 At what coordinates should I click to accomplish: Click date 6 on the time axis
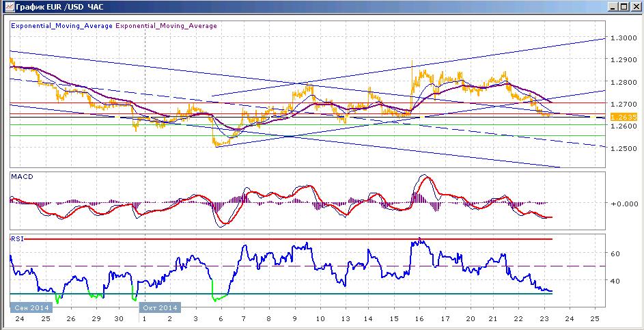coord(221,318)
